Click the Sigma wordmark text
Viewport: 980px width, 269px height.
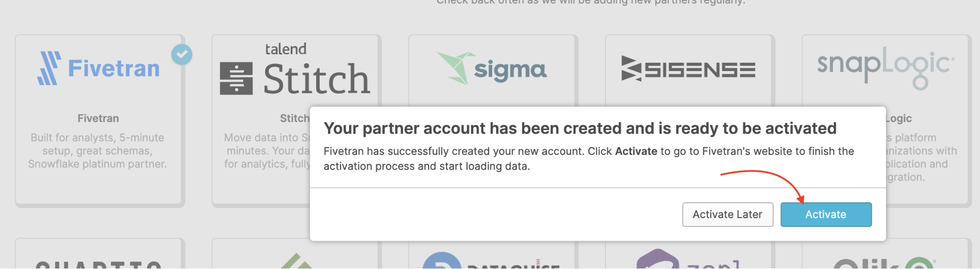510,70
